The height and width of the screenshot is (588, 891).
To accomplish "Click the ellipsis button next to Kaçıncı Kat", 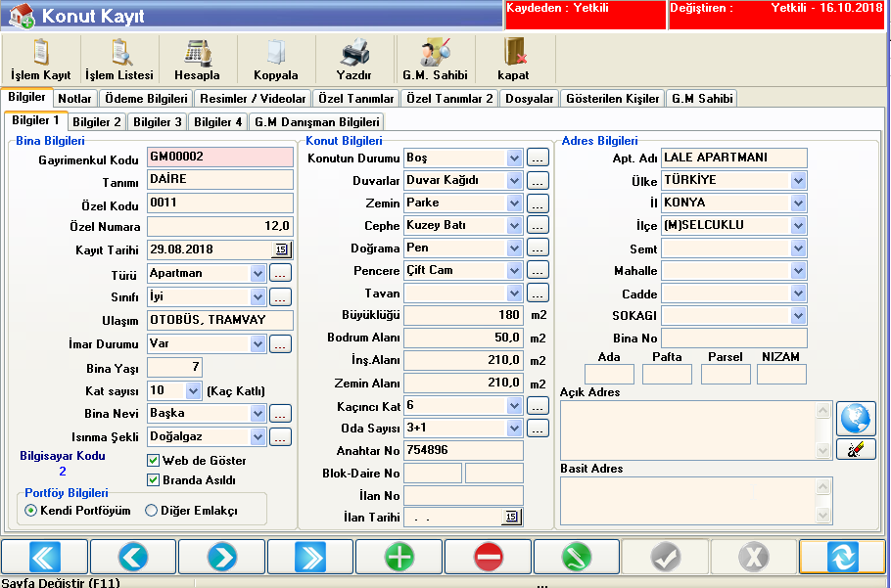I will [x=538, y=405].
